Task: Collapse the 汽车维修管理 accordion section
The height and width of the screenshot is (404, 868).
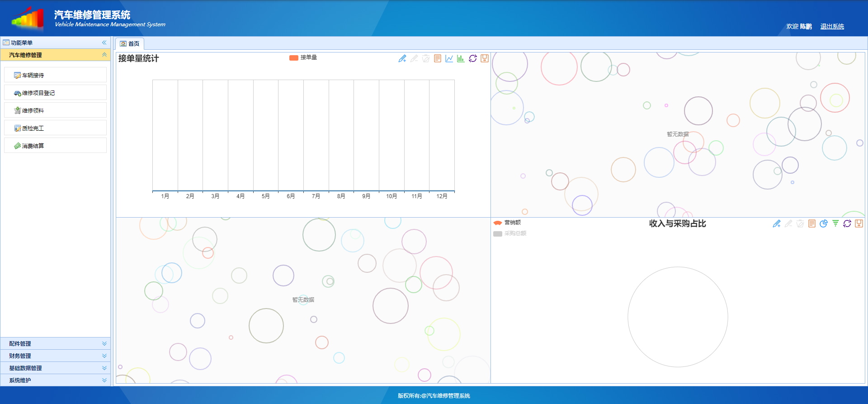Action: click(x=104, y=55)
